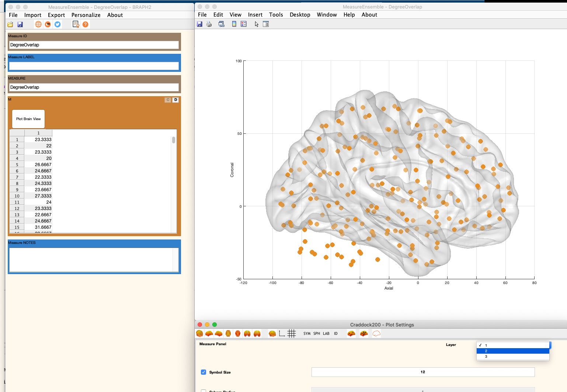Click the print figure icon
Screen dimensions: 567x392
pyautogui.click(x=209, y=24)
